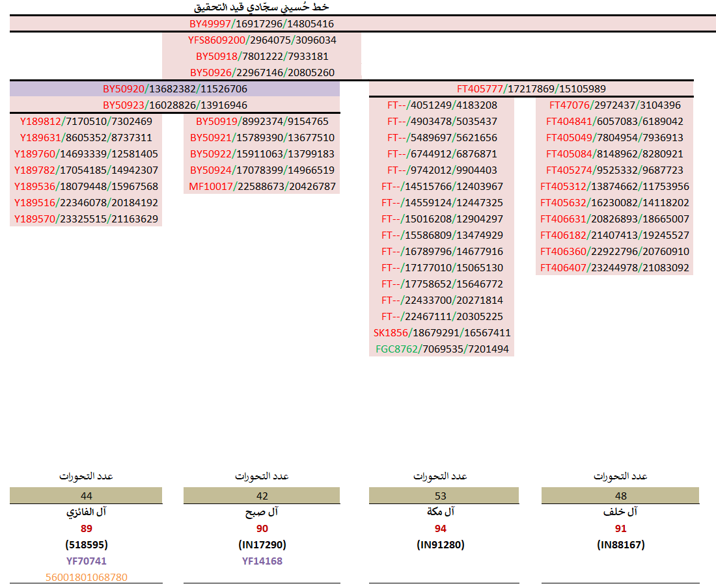
Task: Select the (IN91280) kit identifier
Action: (441, 545)
